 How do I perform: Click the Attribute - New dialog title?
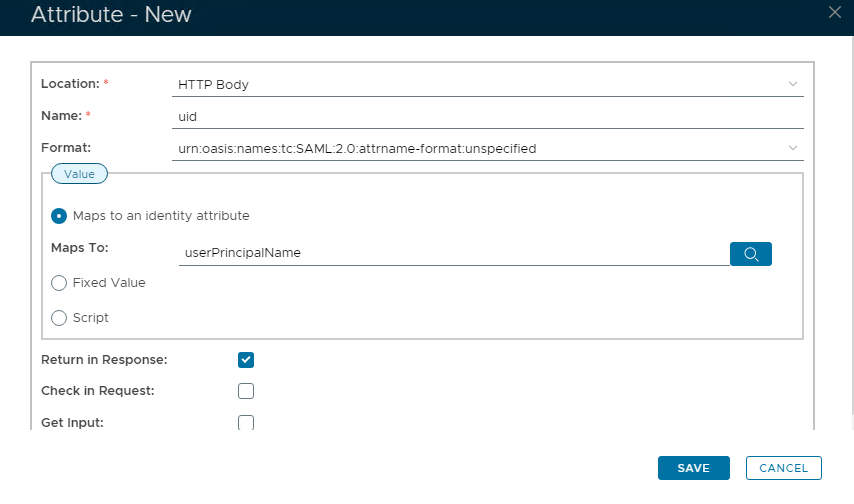(x=111, y=15)
